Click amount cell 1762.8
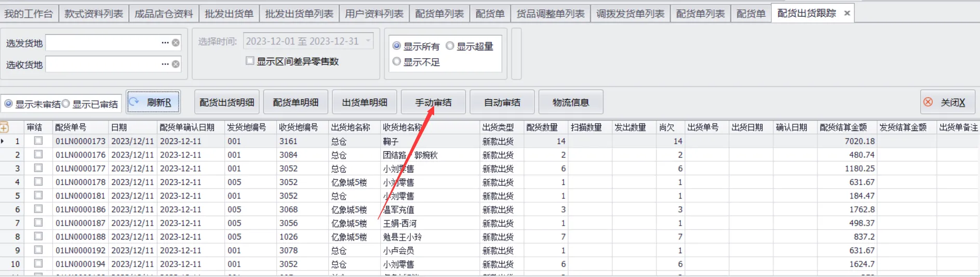The height and width of the screenshot is (277, 980). click(x=847, y=209)
